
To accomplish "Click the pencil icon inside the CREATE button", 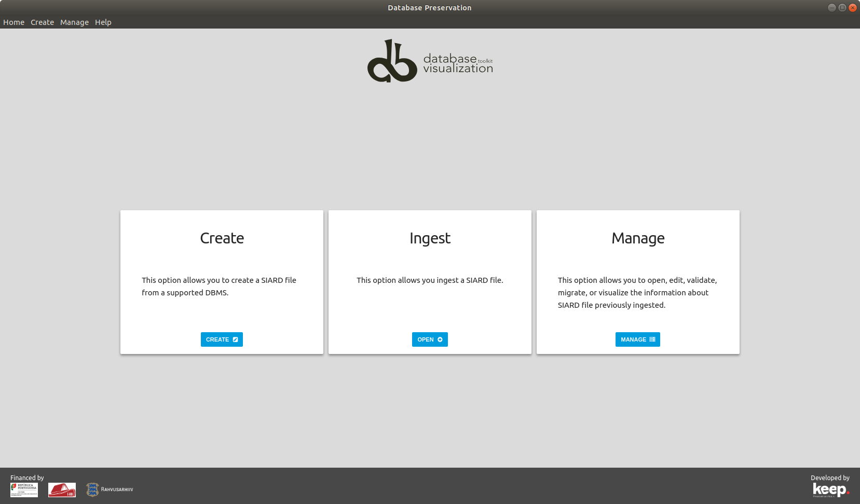I will point(235,339).
